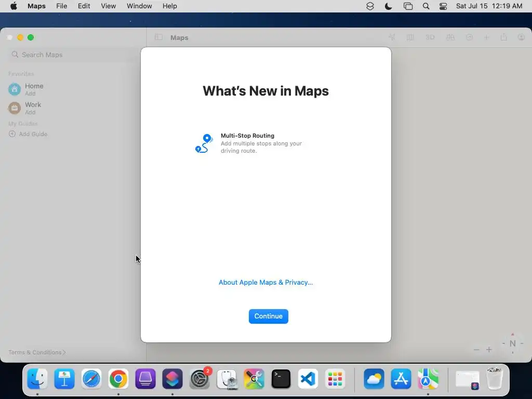Toggle the sidebar icon in toolbar

click(x=158, y=37)
